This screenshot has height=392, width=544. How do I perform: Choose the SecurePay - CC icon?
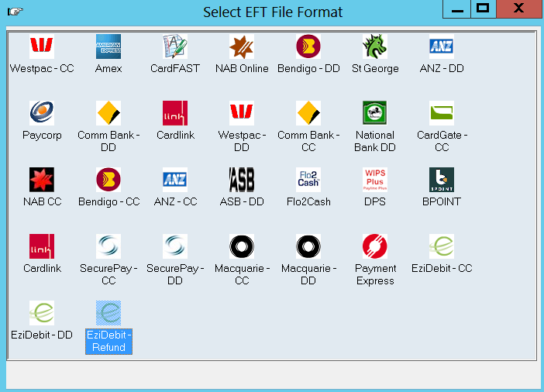[108, 246]
